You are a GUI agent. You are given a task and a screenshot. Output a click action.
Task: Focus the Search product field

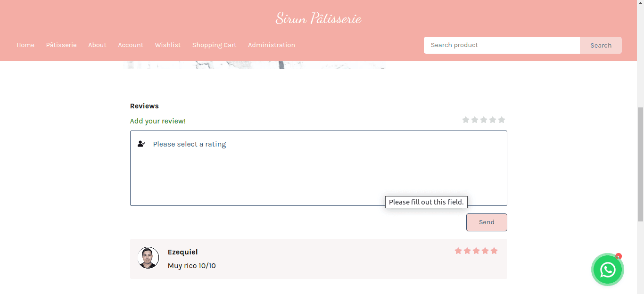[x=502, y=45]
